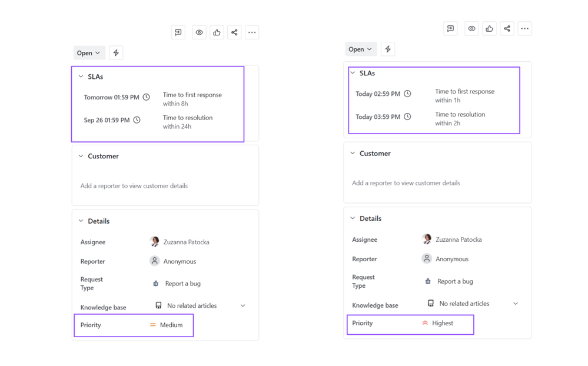Click Time to resolution within 24h
Screen dimensions: 588x366
(x=188, y=122)
